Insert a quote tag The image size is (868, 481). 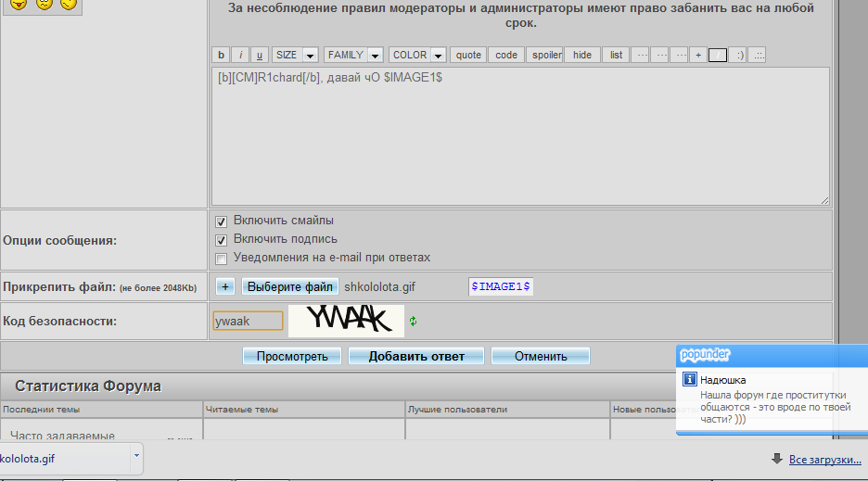468,55
